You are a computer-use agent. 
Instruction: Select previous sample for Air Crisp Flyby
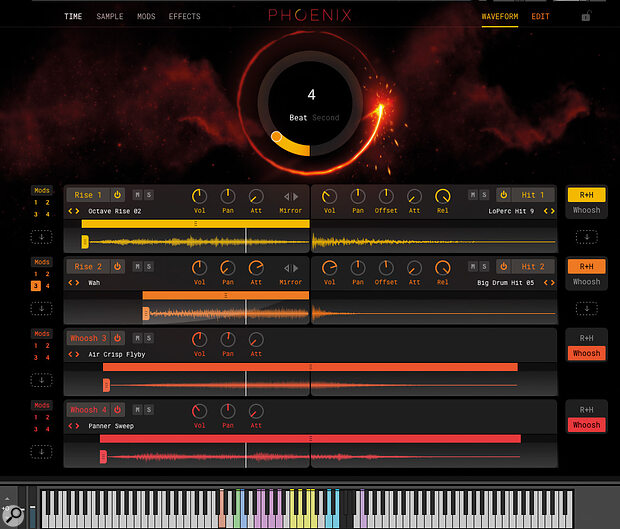[70, 354]
